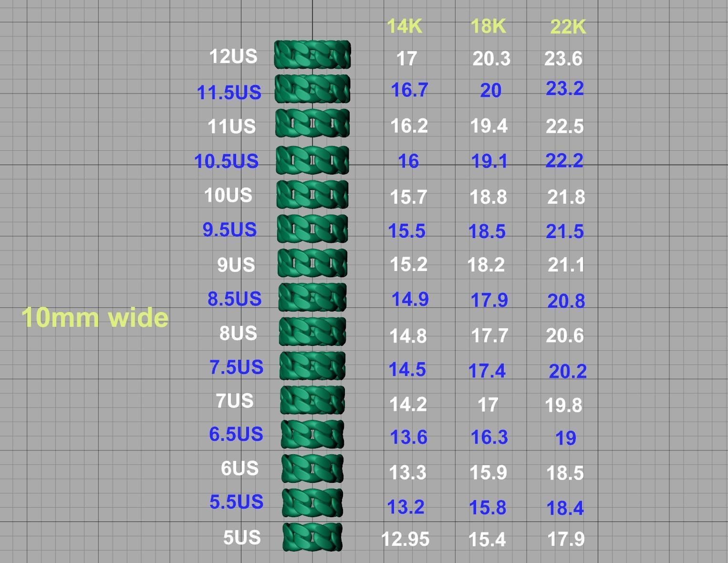728x563 pixels.
Task: Click the 12US size label
Action: click(x=233, y=56)
